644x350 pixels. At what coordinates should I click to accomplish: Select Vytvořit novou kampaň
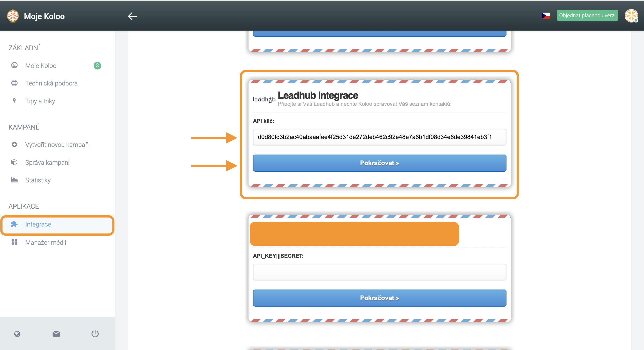tap(57, 145)
